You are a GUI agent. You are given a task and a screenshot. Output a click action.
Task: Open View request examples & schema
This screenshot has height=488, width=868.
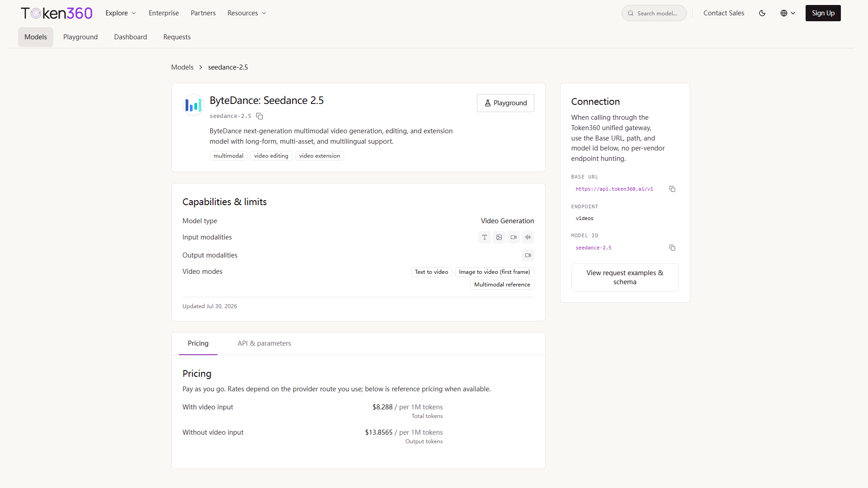[x=625, y=277]
